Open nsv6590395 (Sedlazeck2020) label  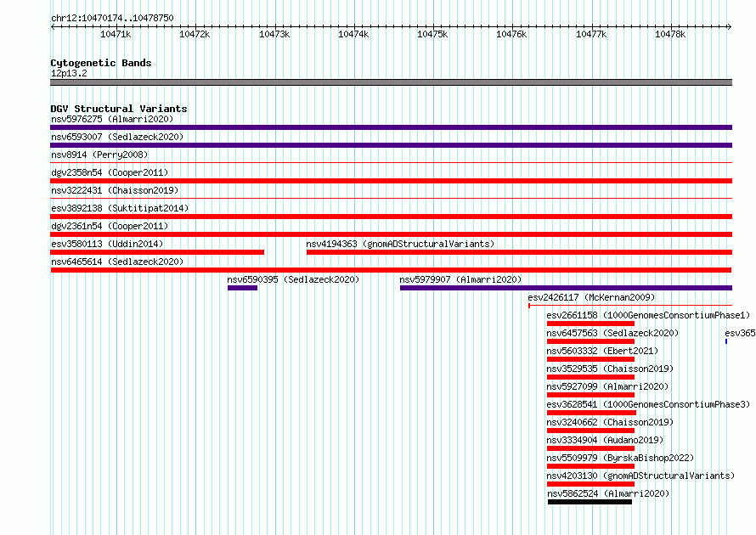click(x=293, y=279)
